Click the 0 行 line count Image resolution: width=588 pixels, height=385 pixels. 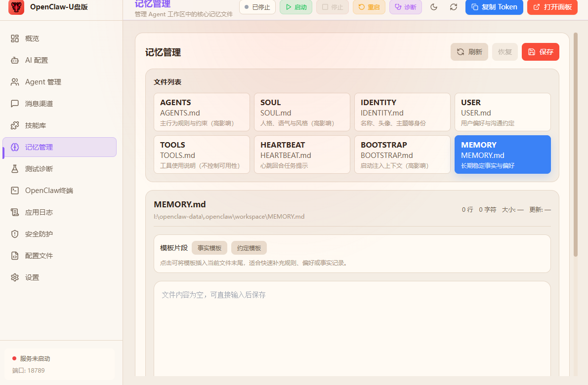coord(467,210)
